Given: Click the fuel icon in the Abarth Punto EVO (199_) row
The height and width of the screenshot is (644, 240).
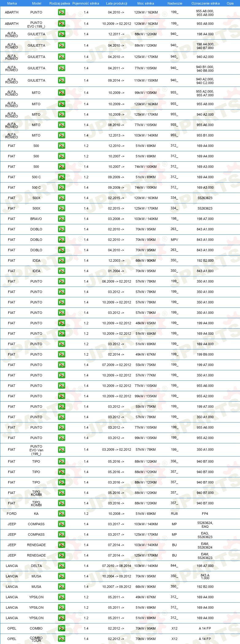Looking at the screenshot, I should (x=61, y=24).
